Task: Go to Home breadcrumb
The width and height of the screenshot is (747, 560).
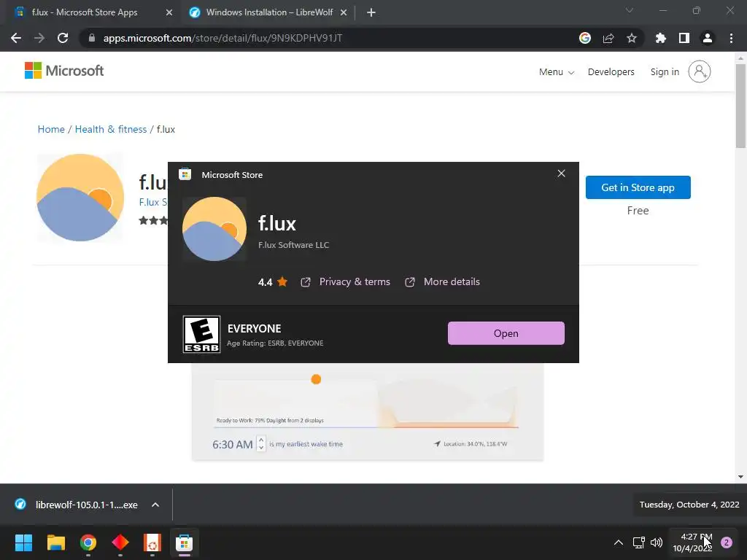Action: point(51,130)
